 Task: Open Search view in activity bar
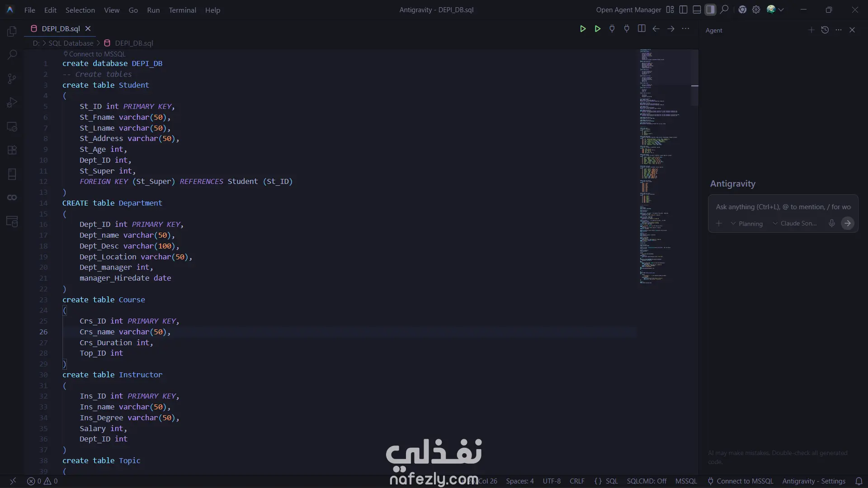click(12, 55)
